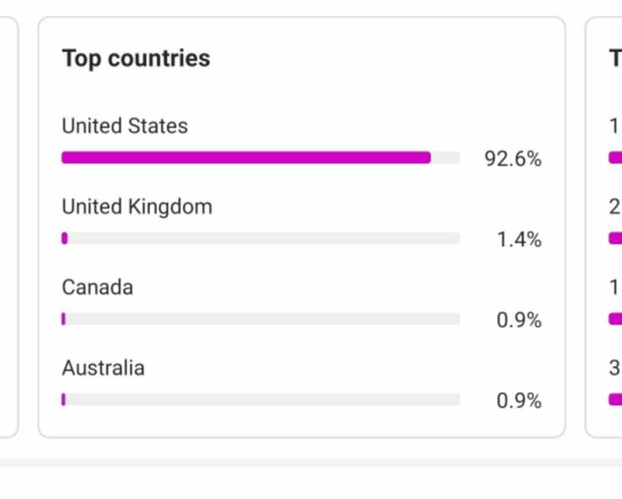Select the United Kingdom label

pyautogui.click(x=137, y=207)
